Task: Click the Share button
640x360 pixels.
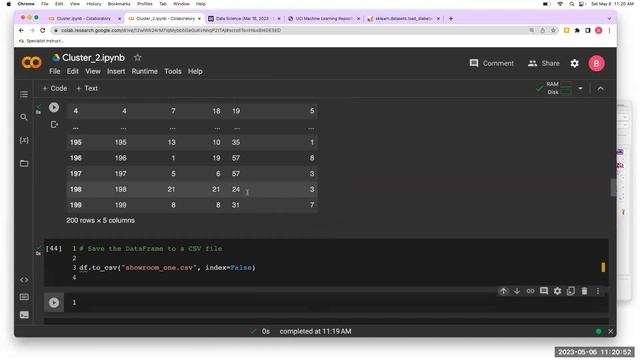Action: pos(544,63)
